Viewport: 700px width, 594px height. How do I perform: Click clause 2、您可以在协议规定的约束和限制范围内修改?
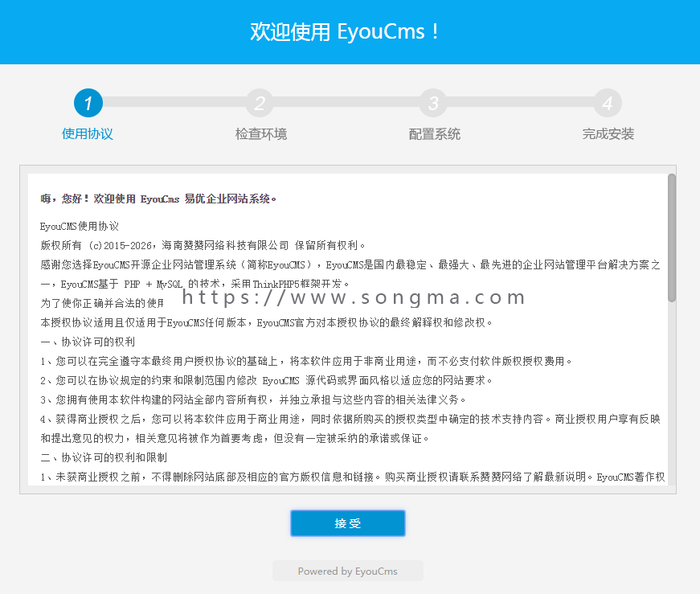267,381
